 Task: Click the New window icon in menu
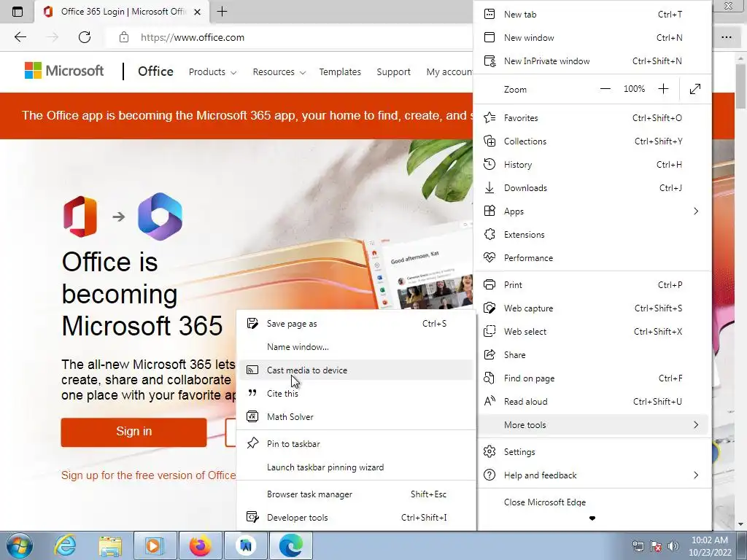coord(489,37)
